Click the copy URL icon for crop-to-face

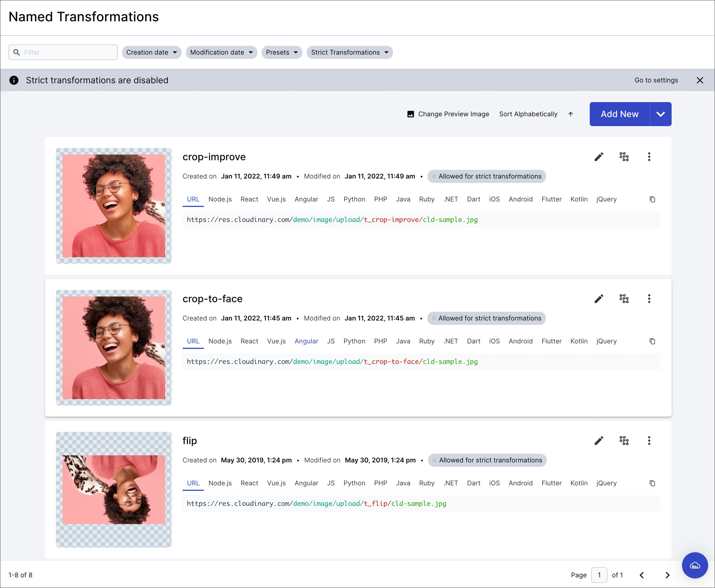(652, 341)
